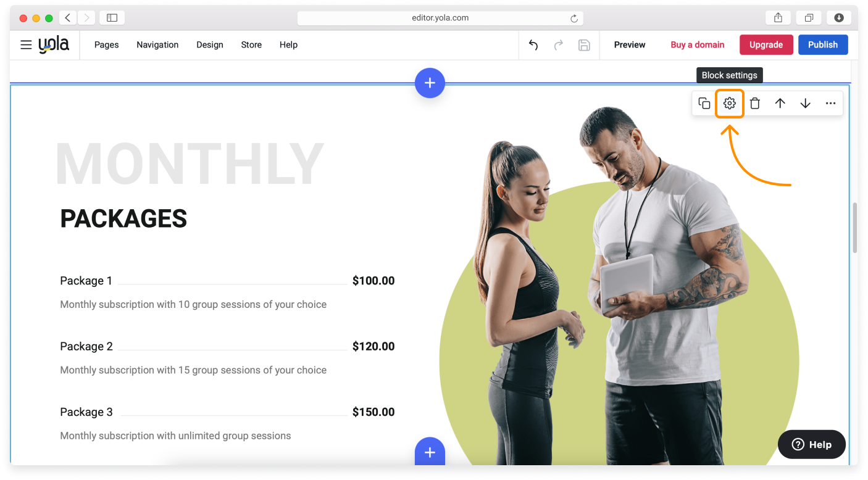Click the undo arrow icon
This screenshot has width=868, height=480.
(x=533, y=45)
